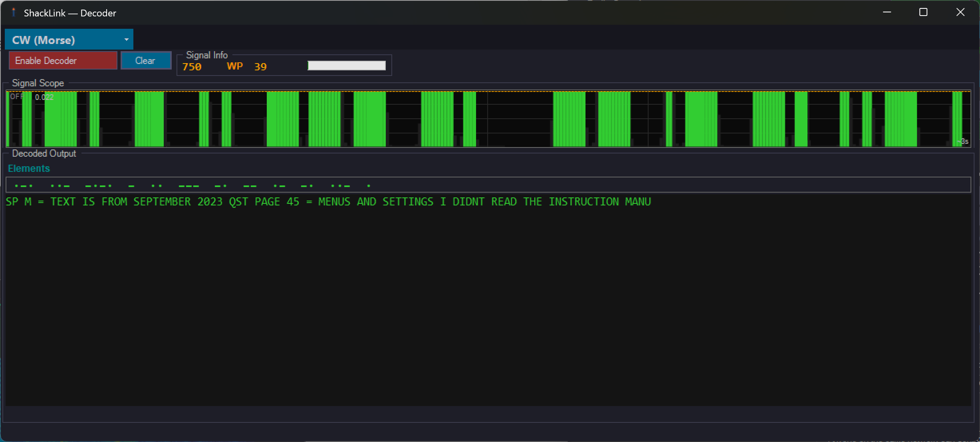980x442 pixels.
Task: Click the Elements morse code field
Action: pyautogui.click(x=488, y=185)
